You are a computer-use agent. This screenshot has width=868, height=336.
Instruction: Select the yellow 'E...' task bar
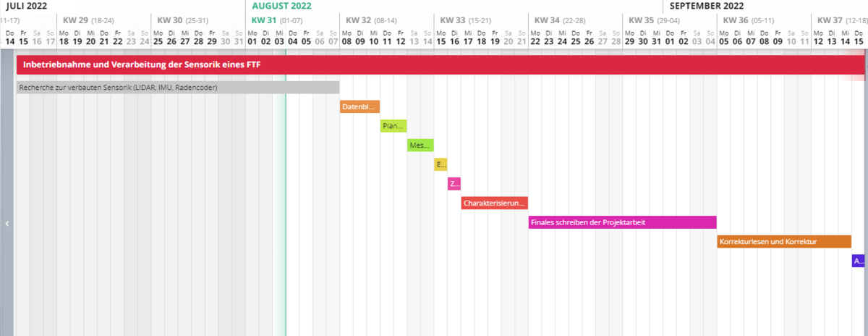click(441, 164)
